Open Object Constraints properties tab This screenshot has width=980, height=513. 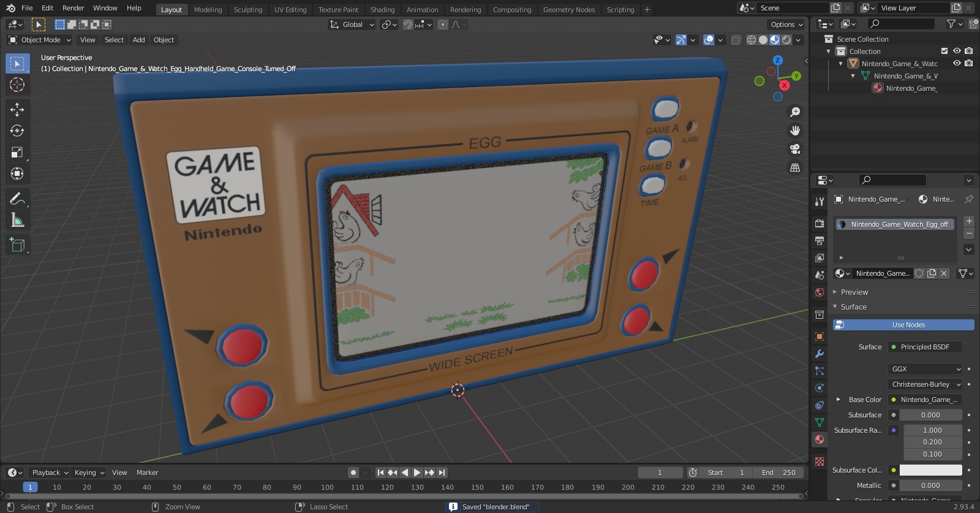(x=820, y=405)
